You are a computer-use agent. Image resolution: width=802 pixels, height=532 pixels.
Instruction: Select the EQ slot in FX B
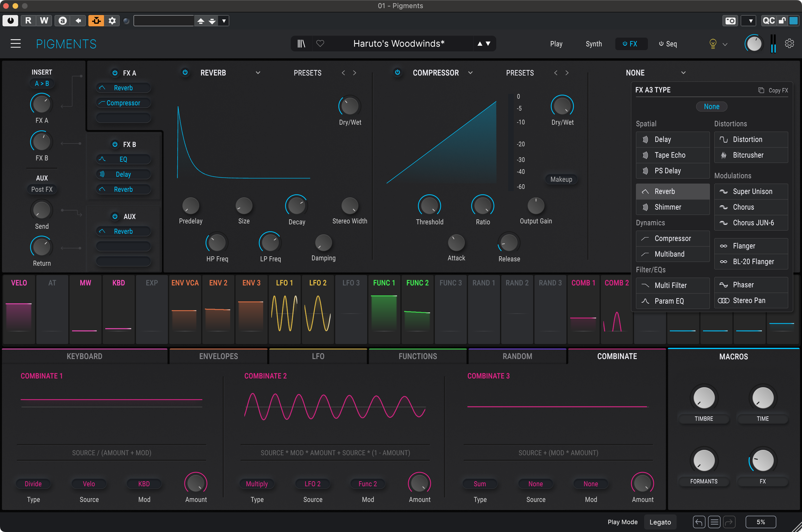click(123, 159)
